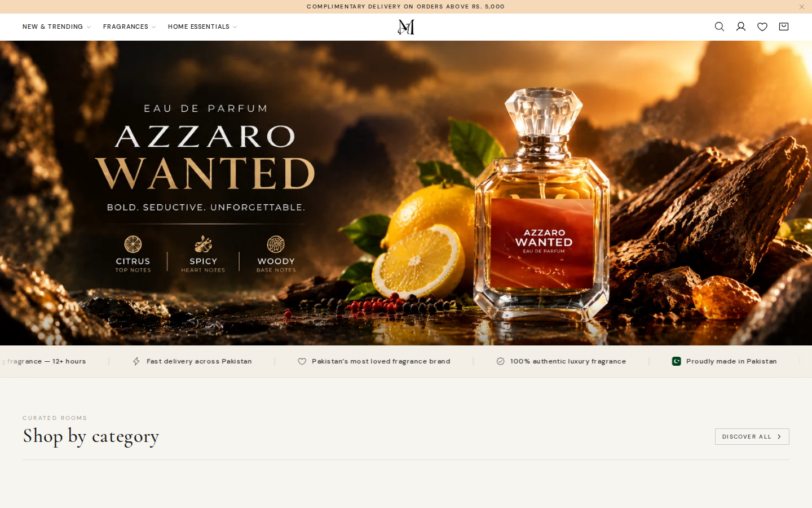Screen dimensions: 812x508
Task: Open the Home Essentials menu
Action: pyautogui.click(x=202, y=27)
